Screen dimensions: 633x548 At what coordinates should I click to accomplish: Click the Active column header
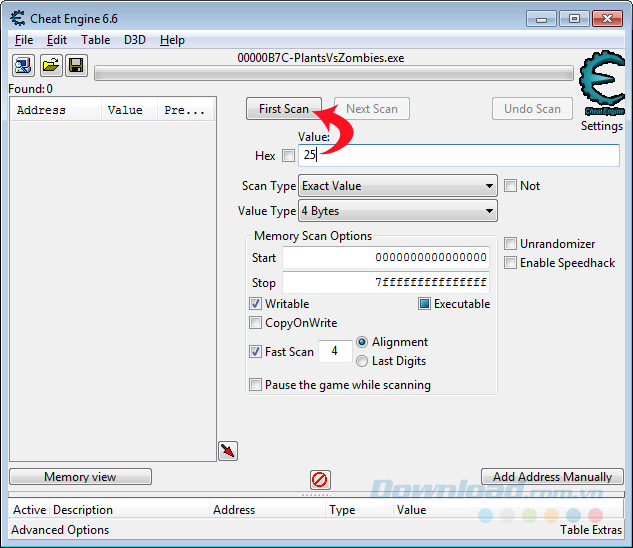click(29, 510)
